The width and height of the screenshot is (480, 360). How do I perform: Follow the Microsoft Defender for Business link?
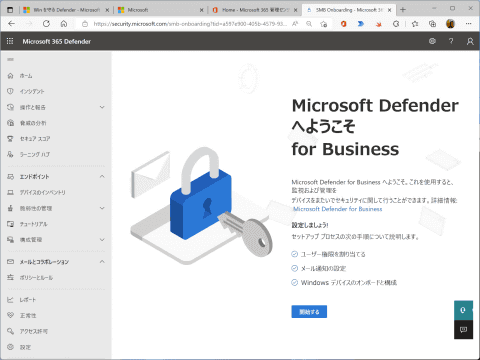pyautogui.click(x=337, y=209)
